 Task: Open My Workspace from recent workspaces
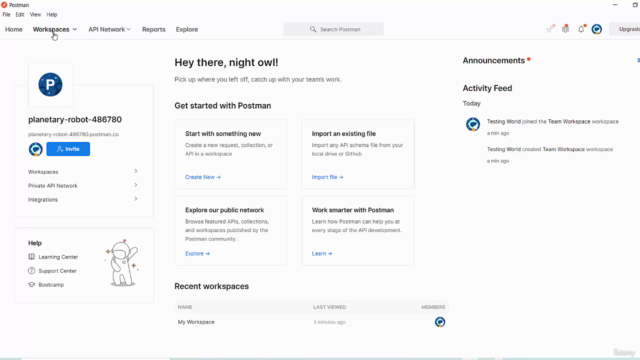pos(196,322)
